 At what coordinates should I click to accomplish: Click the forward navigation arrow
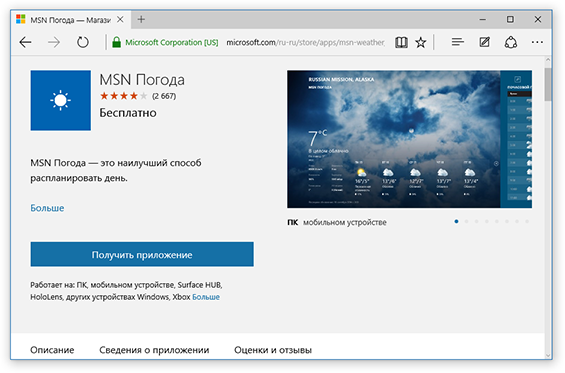[x=54, y=43]
